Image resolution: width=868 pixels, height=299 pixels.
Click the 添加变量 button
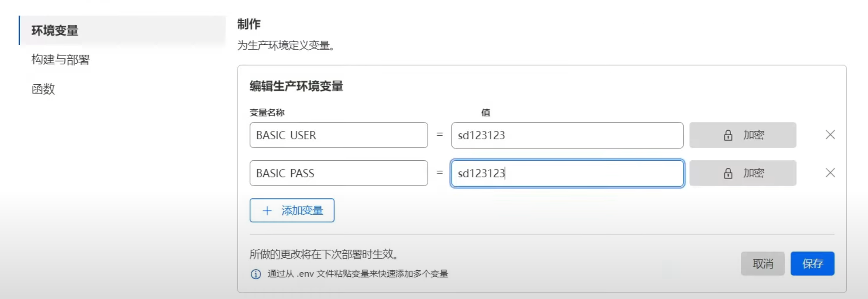292,210
